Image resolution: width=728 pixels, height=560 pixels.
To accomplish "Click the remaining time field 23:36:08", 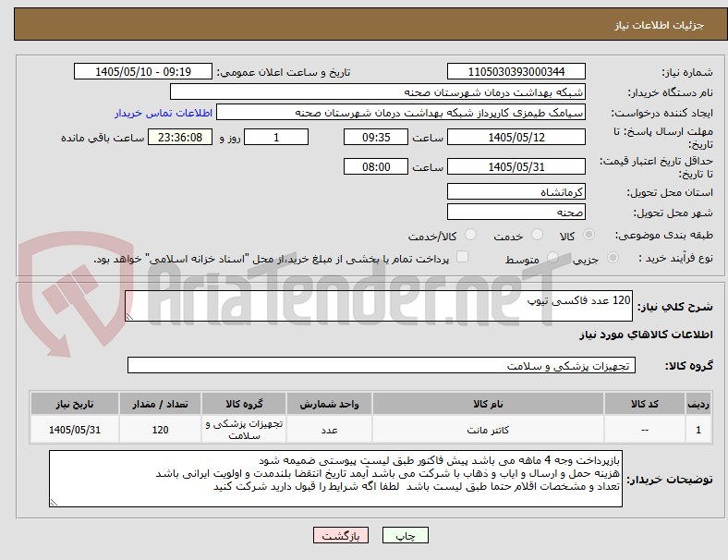I will [180, 138].
